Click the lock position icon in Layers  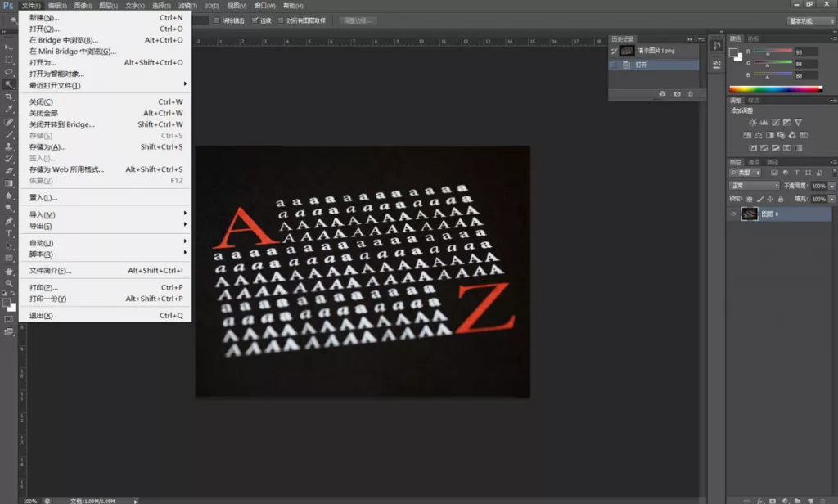click(x=770, y=199)
